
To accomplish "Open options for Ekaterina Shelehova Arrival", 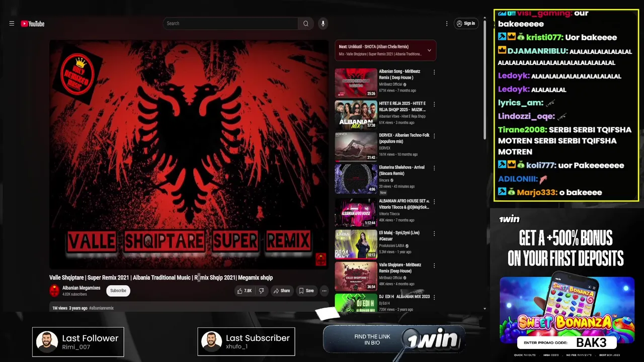I will (434, 168).
